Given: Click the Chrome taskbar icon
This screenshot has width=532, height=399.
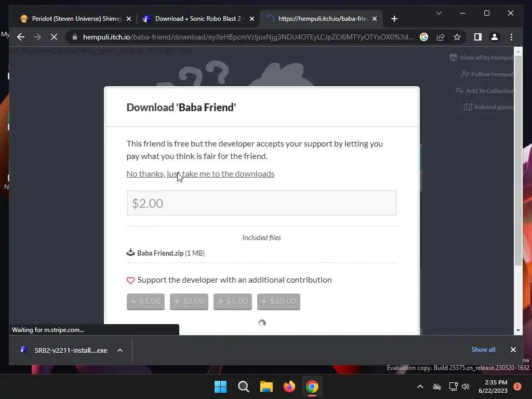Looking at the screenshot, I should click(312, 387).
